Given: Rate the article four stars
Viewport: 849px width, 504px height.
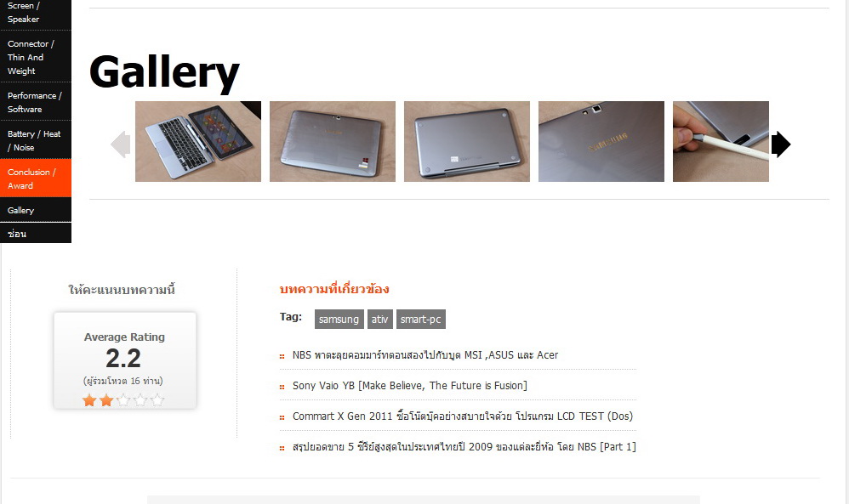Looking at the screenshot, I should click(x=140, y=400).
